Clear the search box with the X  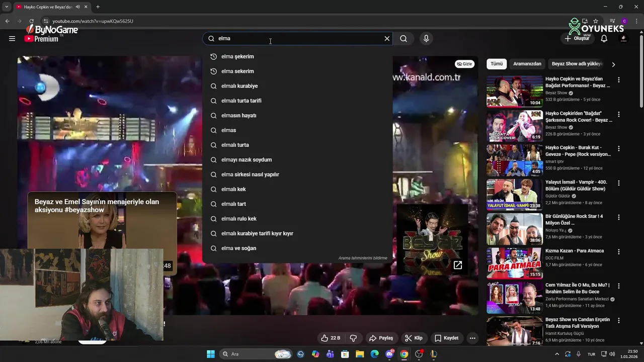pos(387,38)
